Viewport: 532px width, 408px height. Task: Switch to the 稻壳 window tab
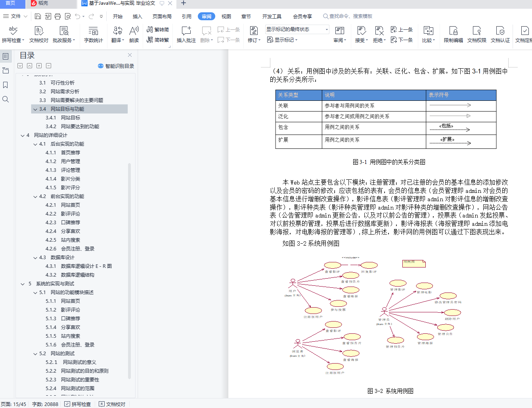[51, 4]
